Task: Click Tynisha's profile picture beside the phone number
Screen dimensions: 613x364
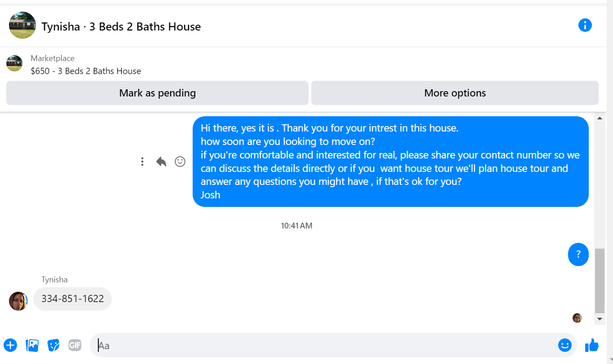Action: click(18, 301)
